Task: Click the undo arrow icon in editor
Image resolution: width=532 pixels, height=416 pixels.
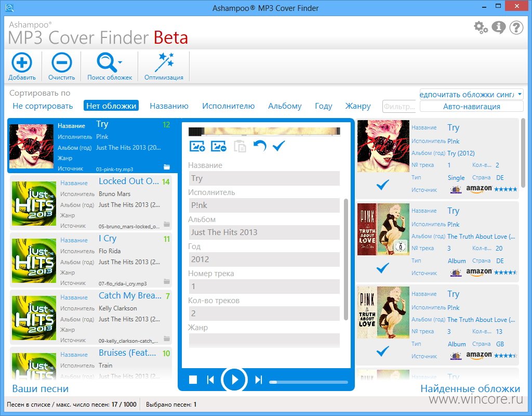Action: click(x=260, y=146)
